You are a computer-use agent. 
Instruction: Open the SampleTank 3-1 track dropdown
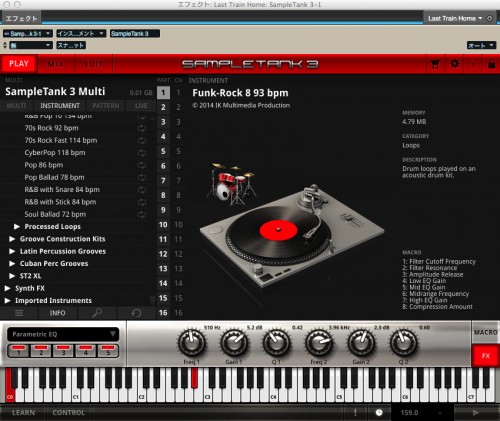click(28, 34)
